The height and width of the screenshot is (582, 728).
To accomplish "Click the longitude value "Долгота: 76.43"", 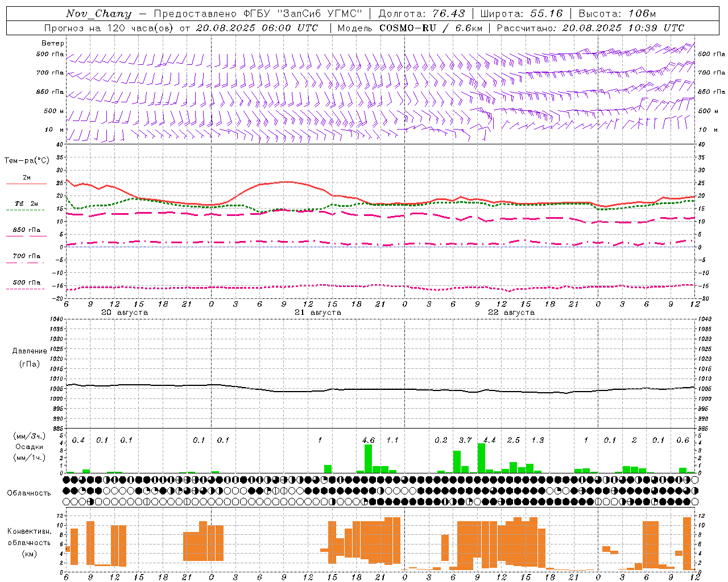I will coord(421,14).
